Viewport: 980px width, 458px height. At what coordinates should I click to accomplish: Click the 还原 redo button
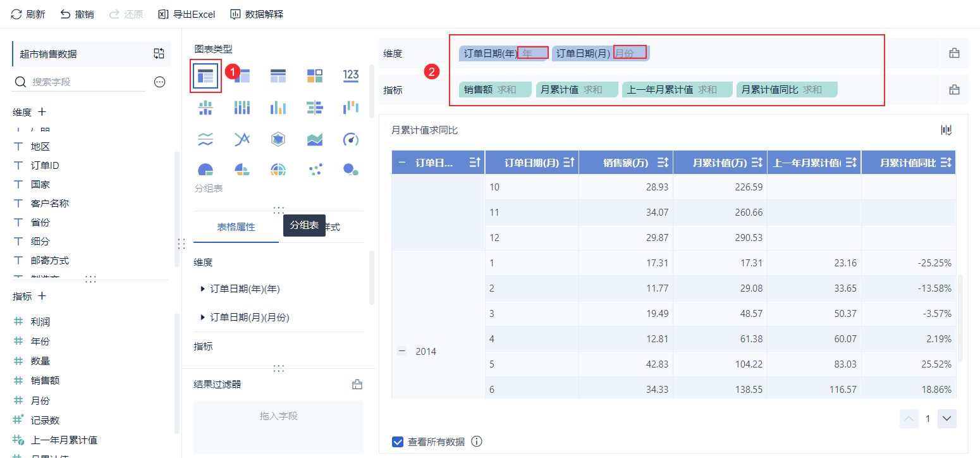[126, 14]
